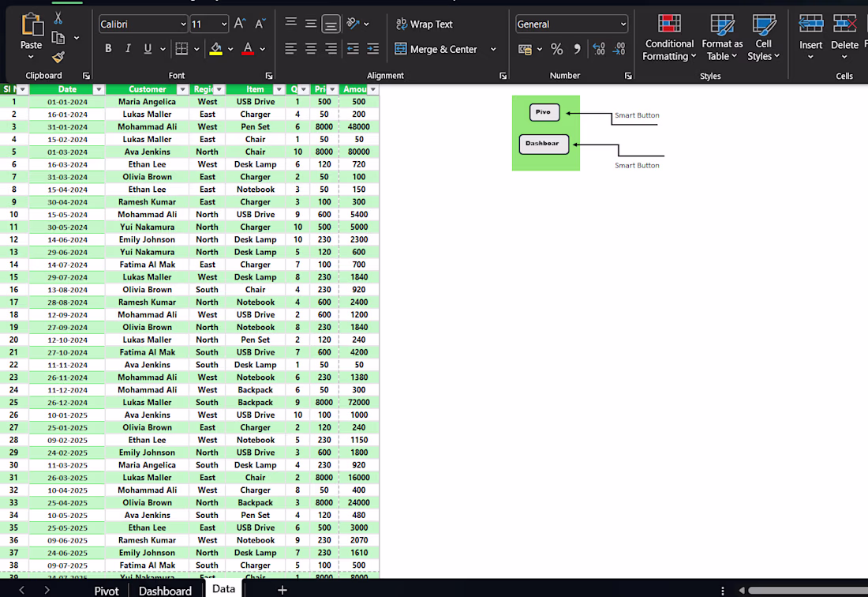This screenshot has height=597, width=868.
Task: Click the Orientation text-angle icon
Action: [353, 23]
